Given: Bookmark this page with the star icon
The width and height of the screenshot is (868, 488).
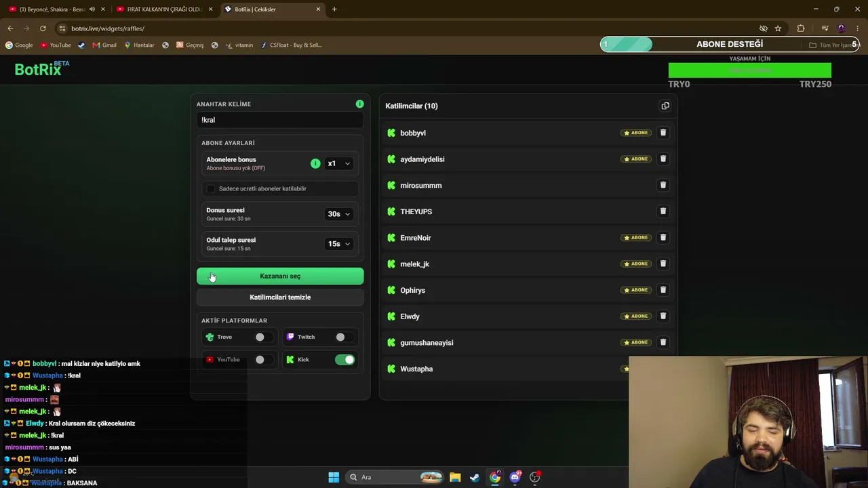Looking at the screenshot, I should tap(778, 28).
